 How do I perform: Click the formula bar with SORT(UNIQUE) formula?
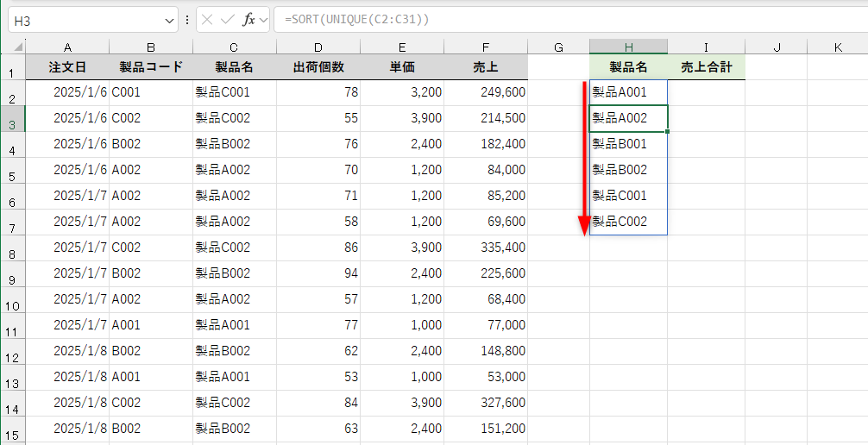(570, 20)
